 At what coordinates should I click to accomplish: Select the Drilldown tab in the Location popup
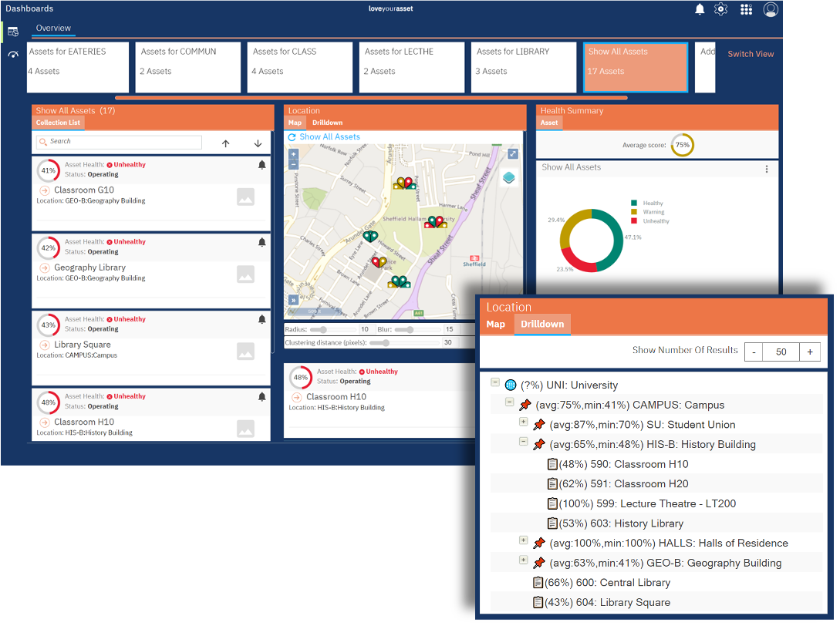click(x=542, y=324)
